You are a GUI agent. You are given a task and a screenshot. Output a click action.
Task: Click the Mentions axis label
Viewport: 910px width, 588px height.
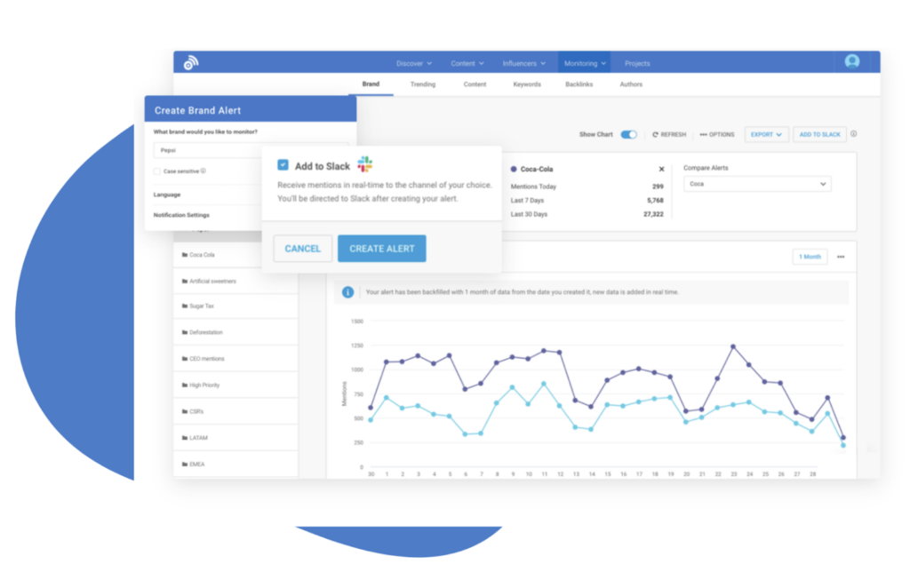(x=344, y=393)
